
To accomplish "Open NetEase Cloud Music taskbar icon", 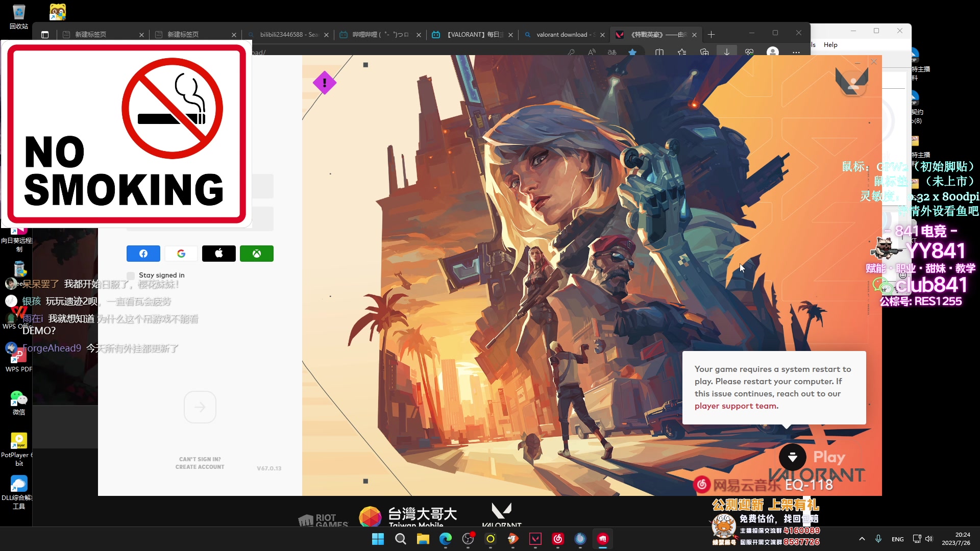I will pyautogui.click(x=558, y=539).
